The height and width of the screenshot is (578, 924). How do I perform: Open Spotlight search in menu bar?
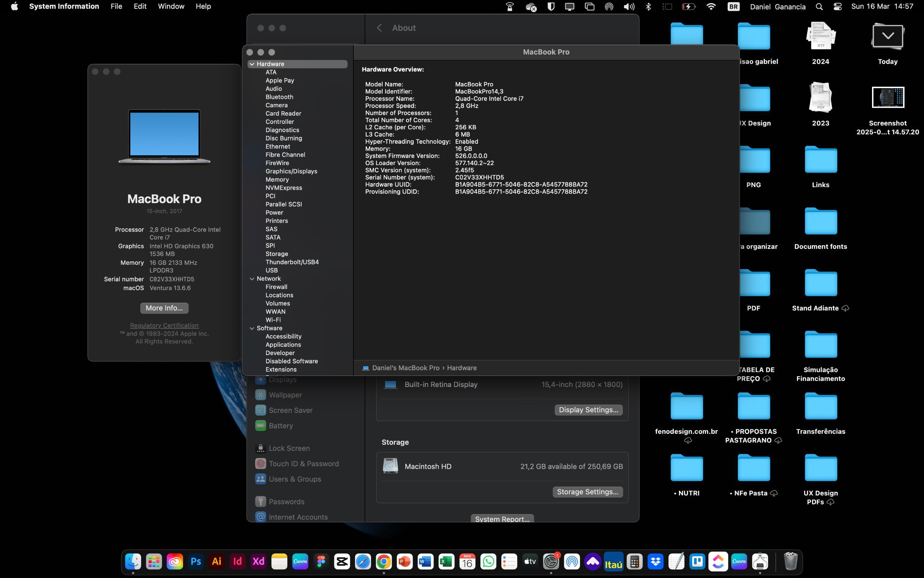[819, 7]
